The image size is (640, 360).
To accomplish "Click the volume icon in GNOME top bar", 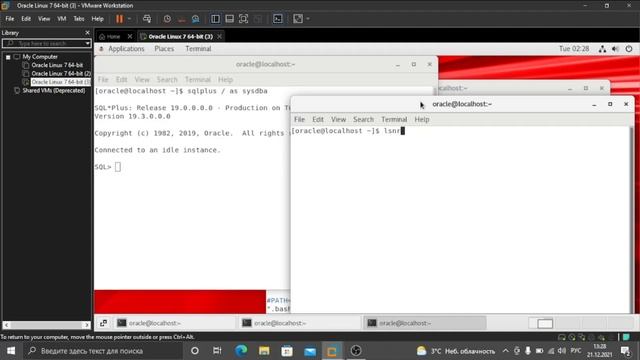I will point(616,49).
